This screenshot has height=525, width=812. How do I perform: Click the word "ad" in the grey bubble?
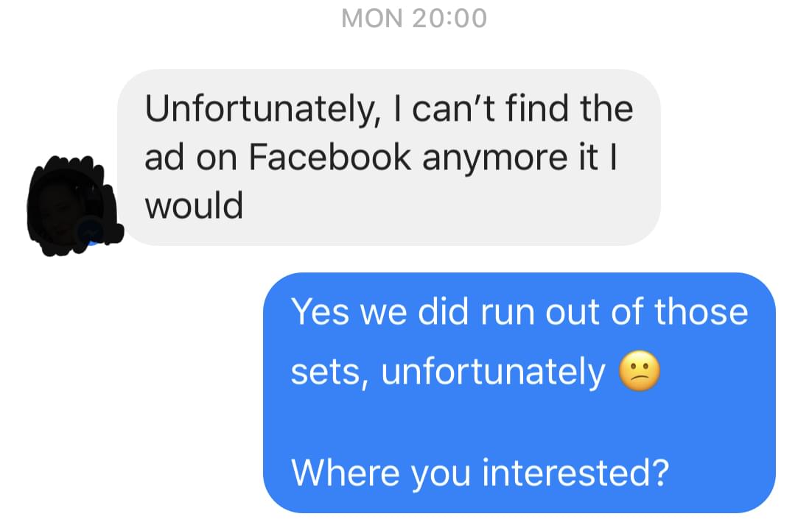pos(164,158)
